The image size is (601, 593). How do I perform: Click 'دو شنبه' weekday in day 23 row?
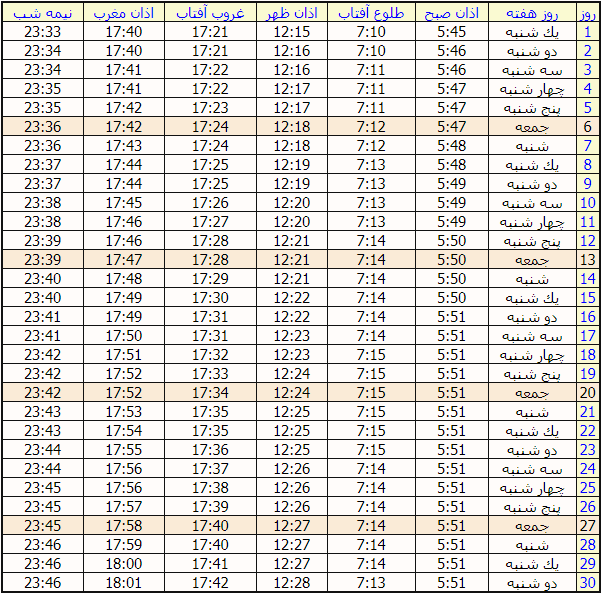pos(532,450)
